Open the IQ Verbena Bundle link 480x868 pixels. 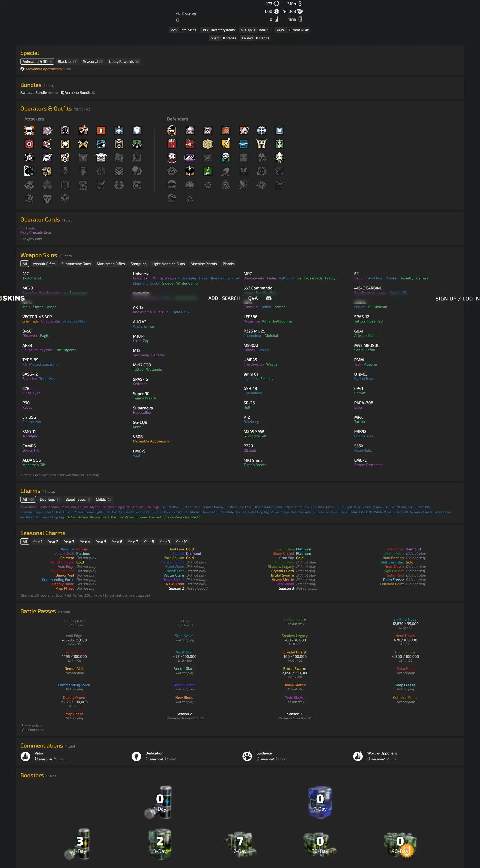click(x=76, y=93)
